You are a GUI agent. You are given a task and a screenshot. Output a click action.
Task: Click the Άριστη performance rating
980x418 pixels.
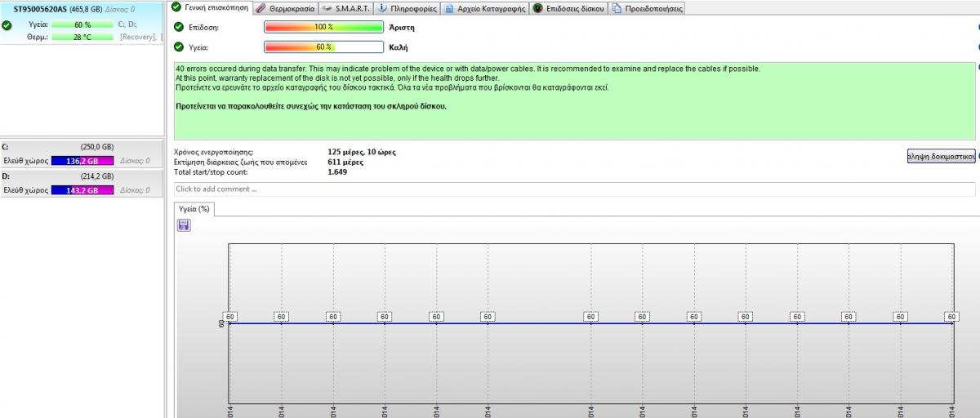click(403, 27)
